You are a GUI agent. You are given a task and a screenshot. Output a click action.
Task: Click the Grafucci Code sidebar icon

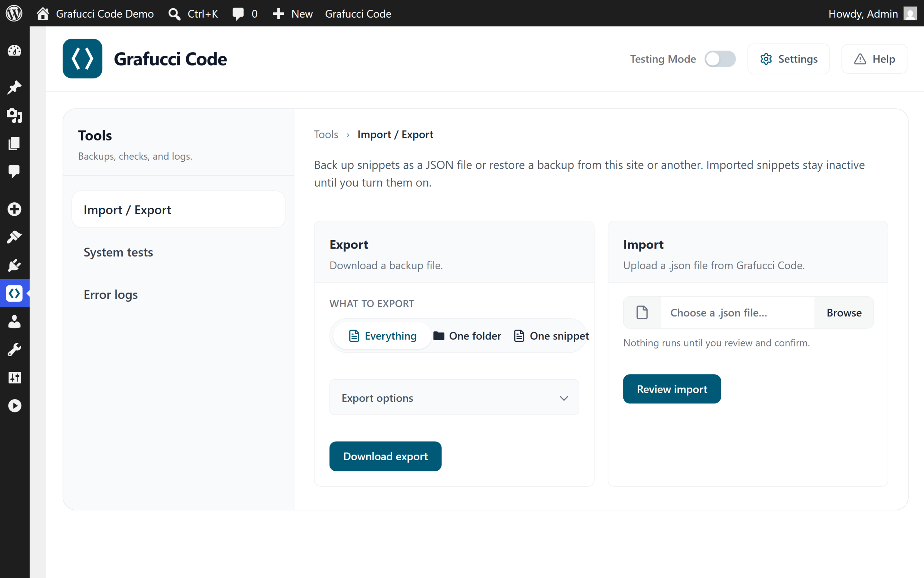[14, 293]
